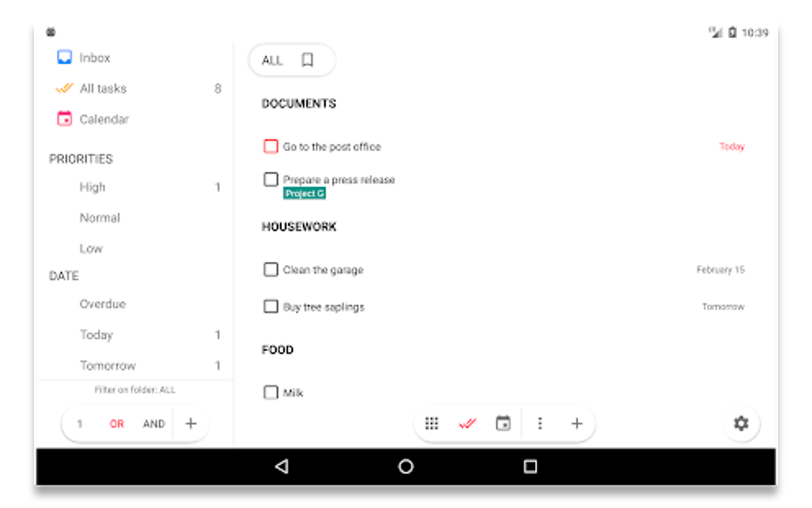Viewport: 812px width, 508px height.
Task: Open settings gear icon
Action: tap(741, 424)
